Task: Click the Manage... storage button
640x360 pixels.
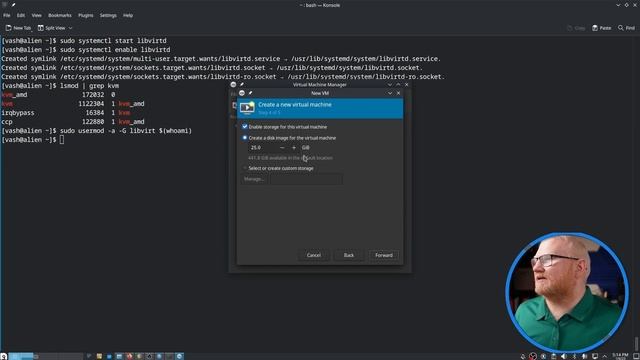Action: pos(253,179)
